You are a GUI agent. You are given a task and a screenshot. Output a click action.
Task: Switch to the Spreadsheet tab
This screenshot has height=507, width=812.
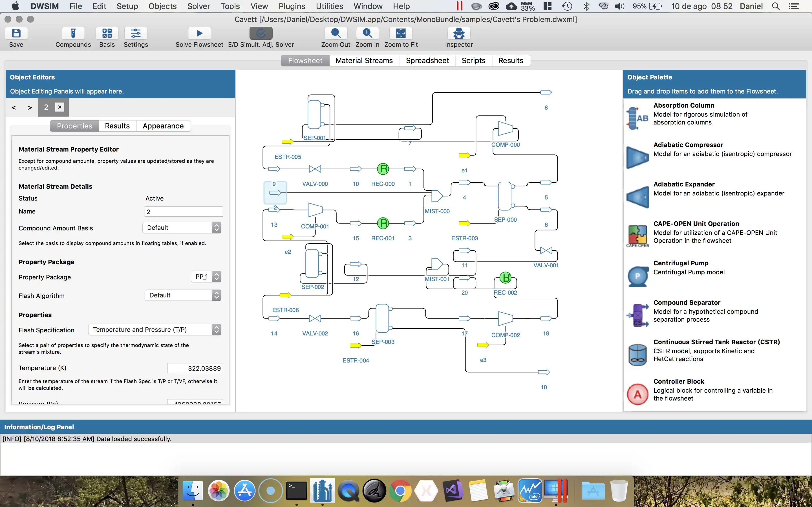[x=427, y=60]
